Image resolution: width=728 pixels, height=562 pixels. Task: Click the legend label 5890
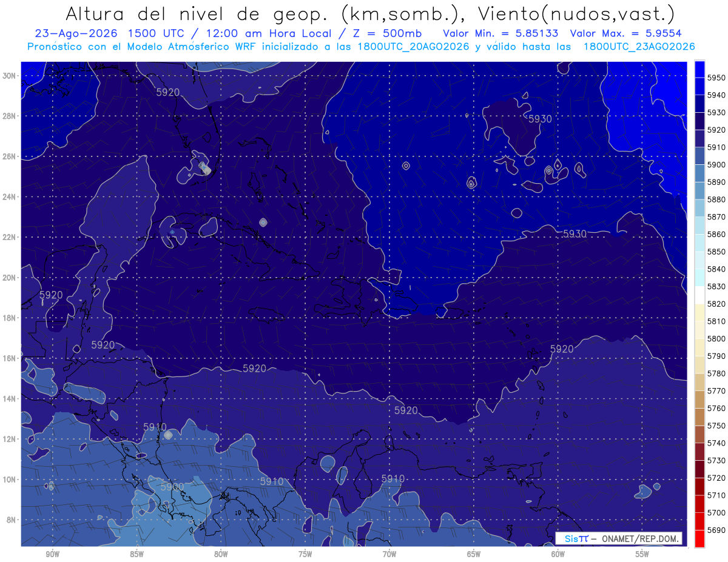click(716, 182)
